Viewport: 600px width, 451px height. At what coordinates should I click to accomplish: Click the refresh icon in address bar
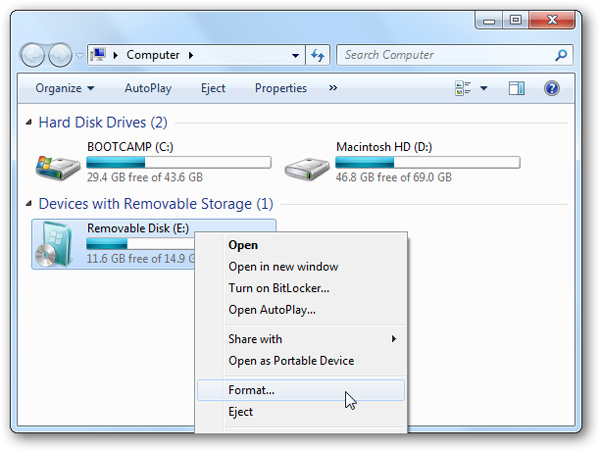pos(319,55)
